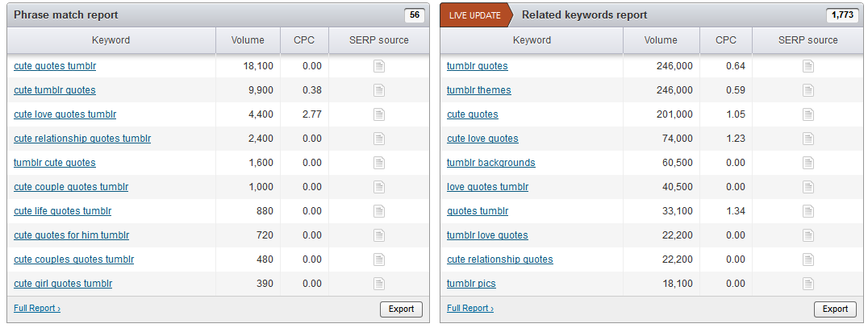Click SERP source icon for cute girl quotes tumblr
868x328 pixels.
tap(378, 284)
